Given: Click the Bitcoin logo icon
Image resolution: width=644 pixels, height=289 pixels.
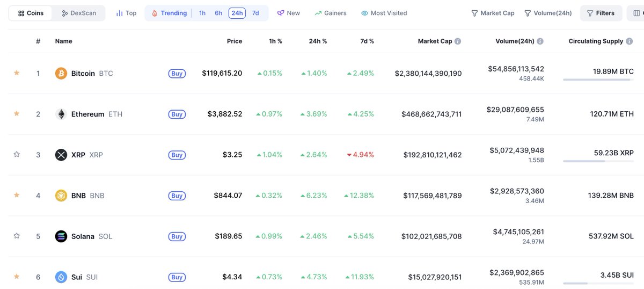Looking at the screenshot, I should point(61,73).
